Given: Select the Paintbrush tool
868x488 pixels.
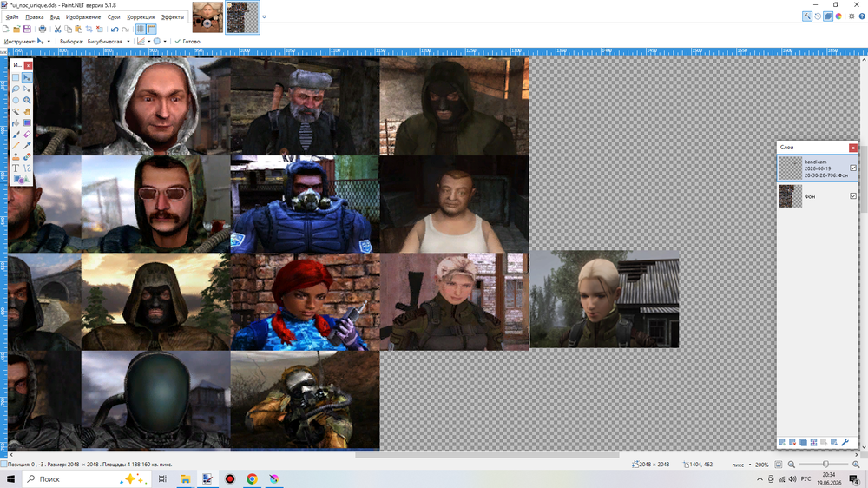Looking at the screenshot, I should (16, 134).
